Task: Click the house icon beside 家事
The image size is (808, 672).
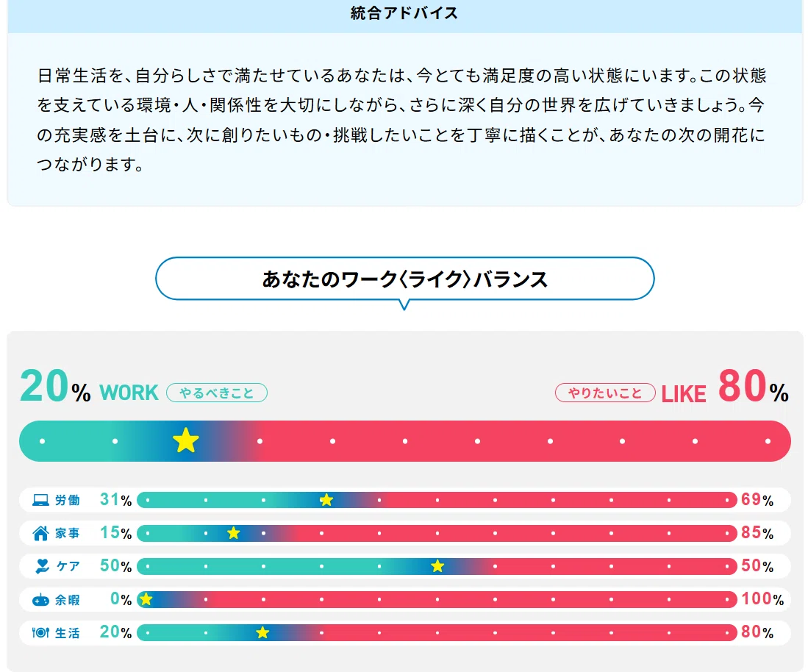Action: pos(40,533)
